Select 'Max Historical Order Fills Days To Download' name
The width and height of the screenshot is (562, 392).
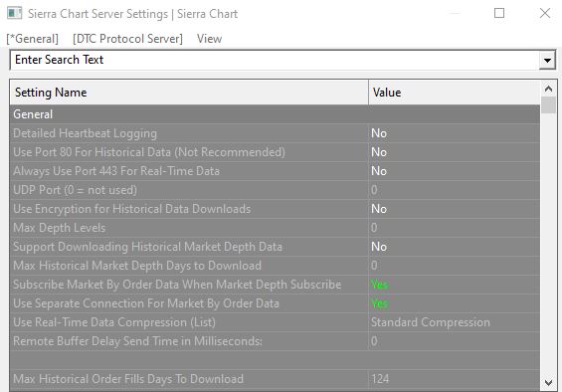click(x=128, y=379)
